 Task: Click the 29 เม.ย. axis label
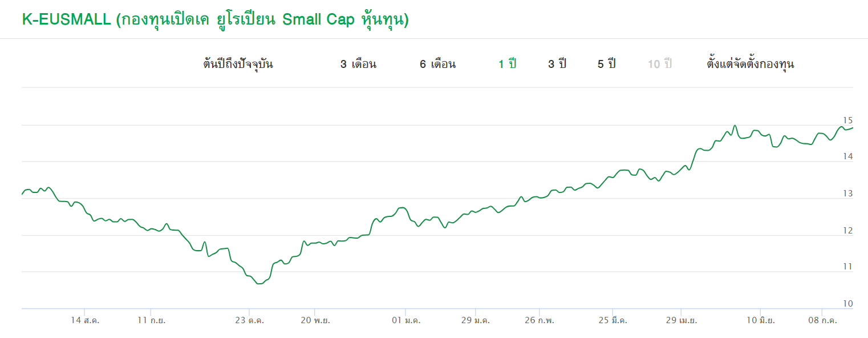[x=681, y=321]
